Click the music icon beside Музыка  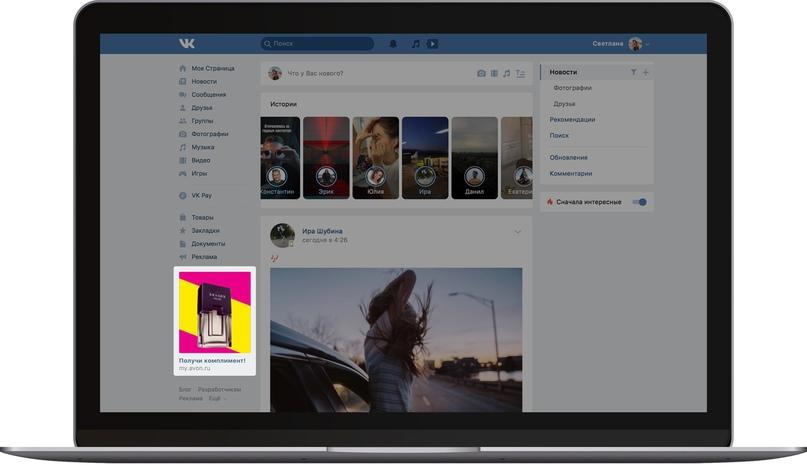pyautogui.click(x=183, y=147)
